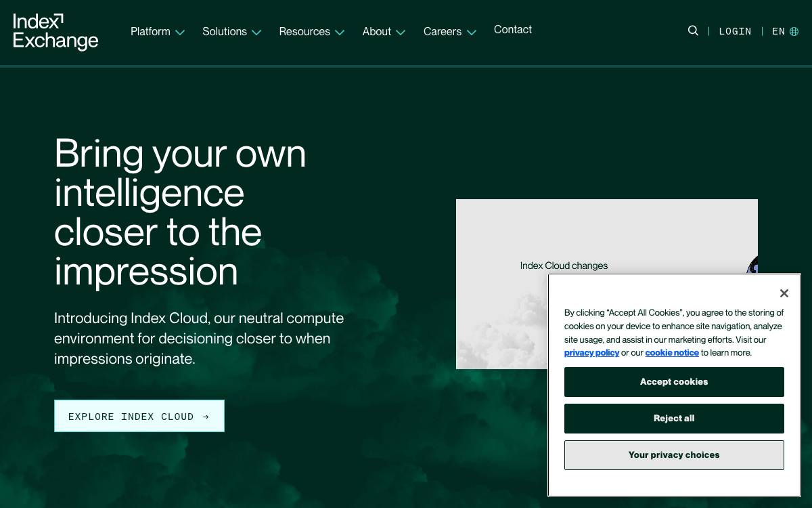Open the cookie notice link
The image size is (812, 508).
(672, 353)
